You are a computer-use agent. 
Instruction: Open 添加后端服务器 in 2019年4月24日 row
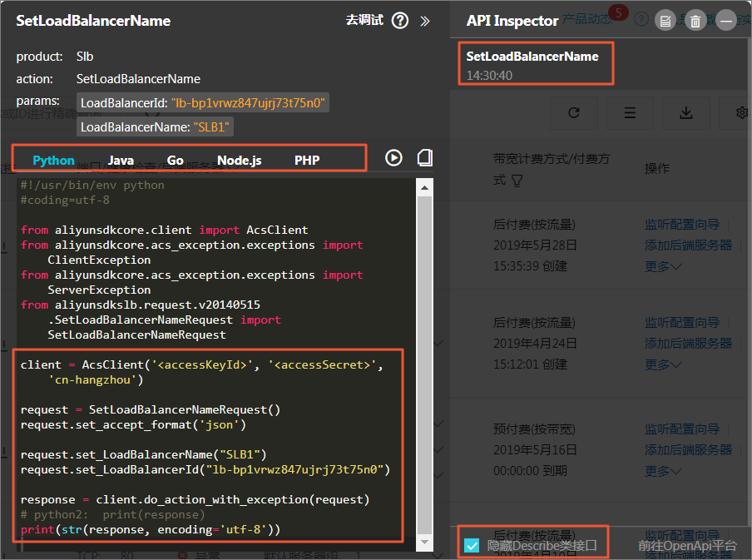click(x=688, y=344)
